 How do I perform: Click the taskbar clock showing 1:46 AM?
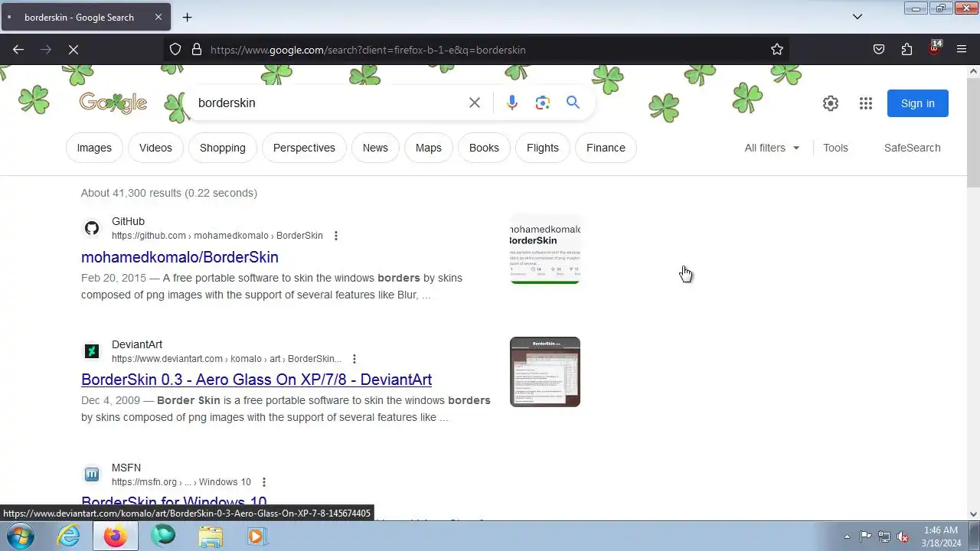(941, 536)
